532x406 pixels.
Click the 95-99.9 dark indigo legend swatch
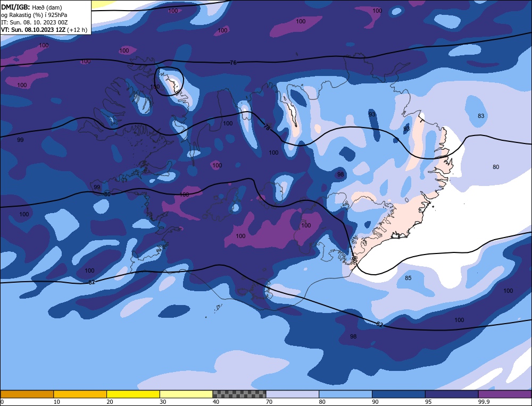pos(452,394)
